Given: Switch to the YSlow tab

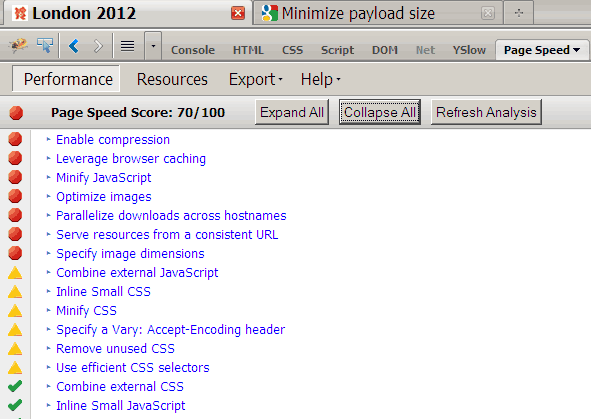Looking at the screenshot, I should tap(469, 50).
